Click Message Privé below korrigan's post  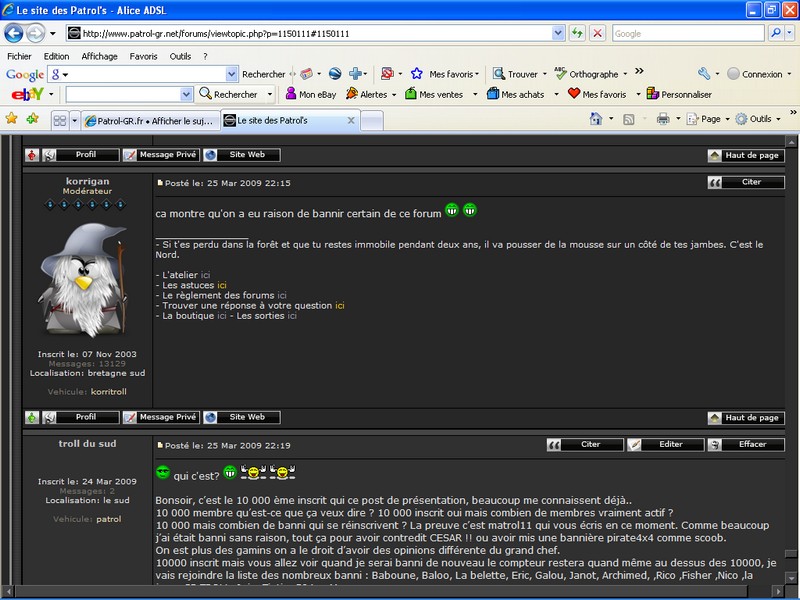click(161, 417)
